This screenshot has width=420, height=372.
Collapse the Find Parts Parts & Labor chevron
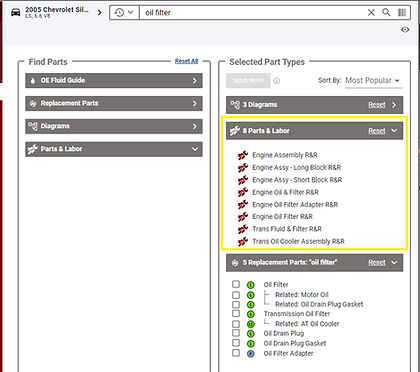pyautogui.click(x=195, y=149)
